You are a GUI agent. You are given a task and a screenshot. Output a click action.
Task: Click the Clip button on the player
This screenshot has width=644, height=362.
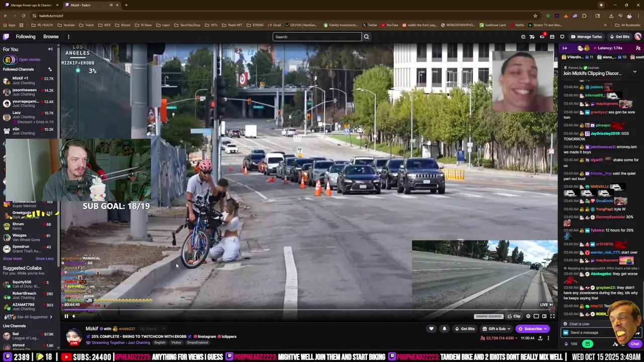(x=514, y=316)
